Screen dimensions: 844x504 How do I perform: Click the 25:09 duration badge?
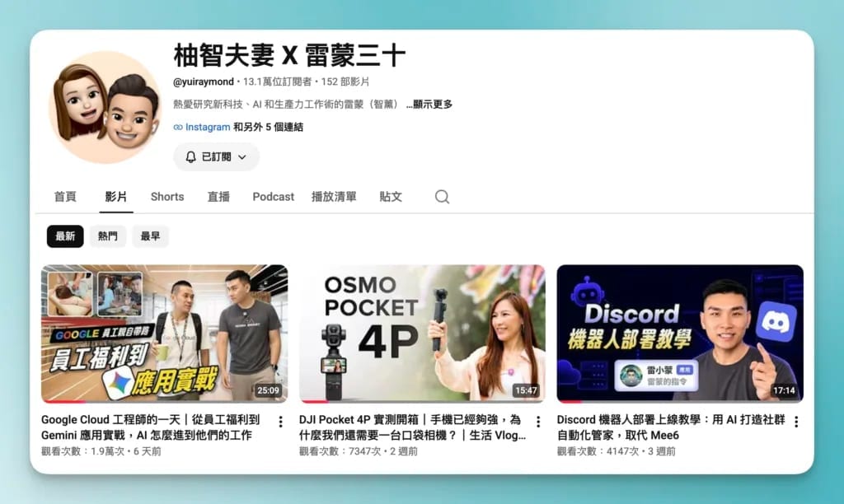point(268,390)
